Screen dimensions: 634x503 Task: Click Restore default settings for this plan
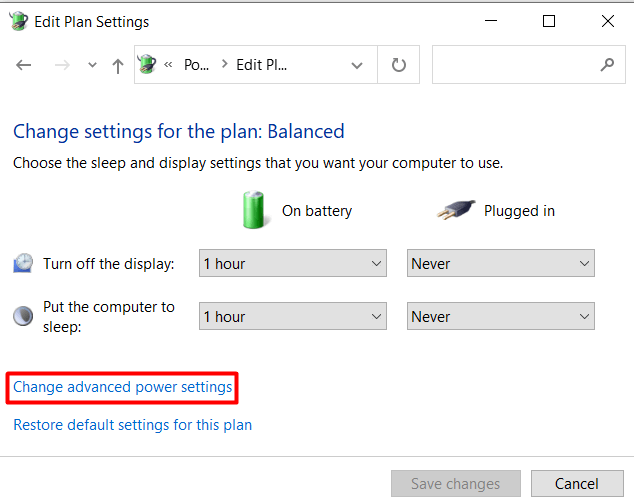[x=132, y=425]
